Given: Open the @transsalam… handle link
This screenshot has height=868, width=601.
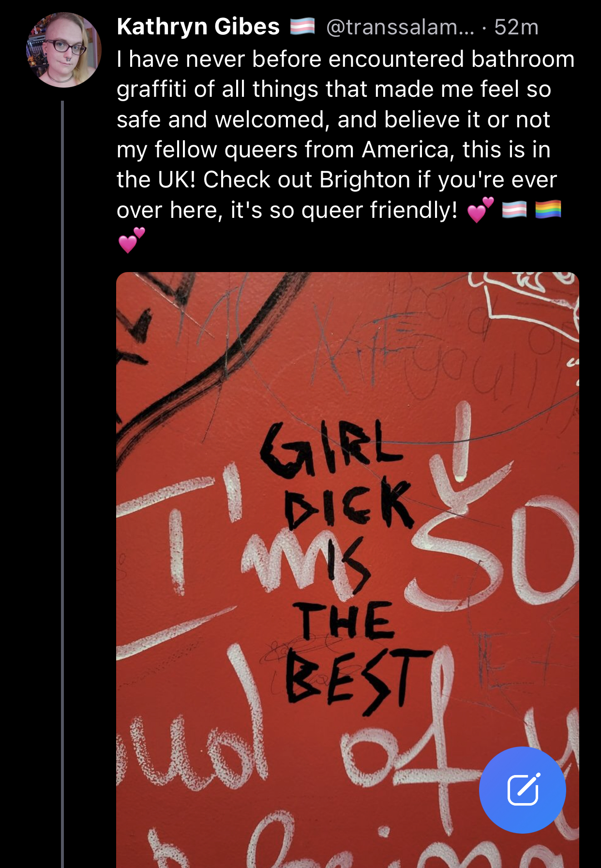Looking at the screenshot, I should pos(400,27).
